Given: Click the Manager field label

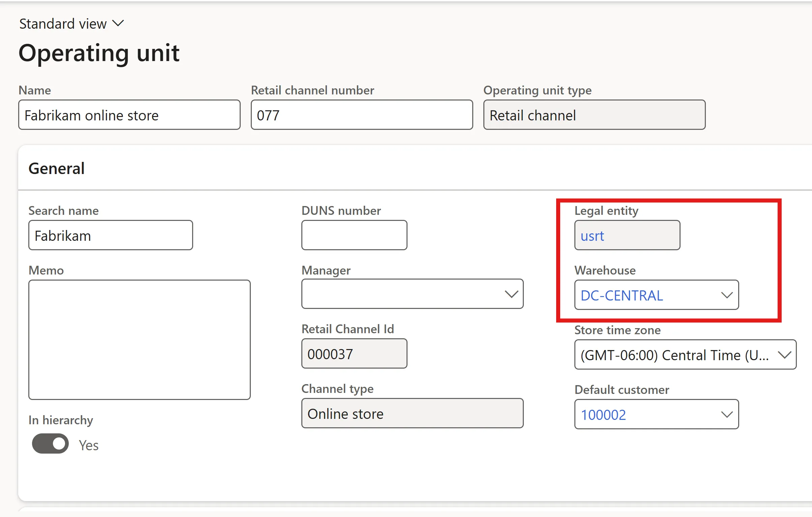Looking at the screenshot, I should [x=326, y=270].
